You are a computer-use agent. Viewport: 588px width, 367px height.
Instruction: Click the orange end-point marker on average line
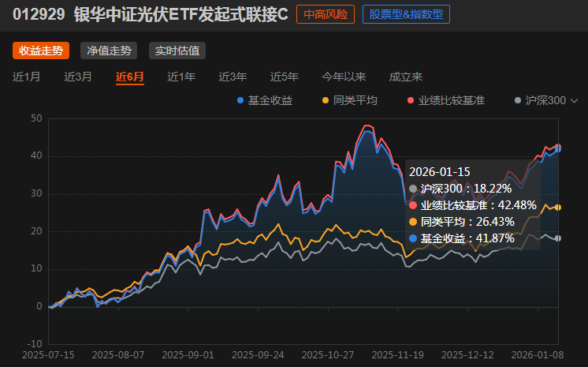pos(558,208)
